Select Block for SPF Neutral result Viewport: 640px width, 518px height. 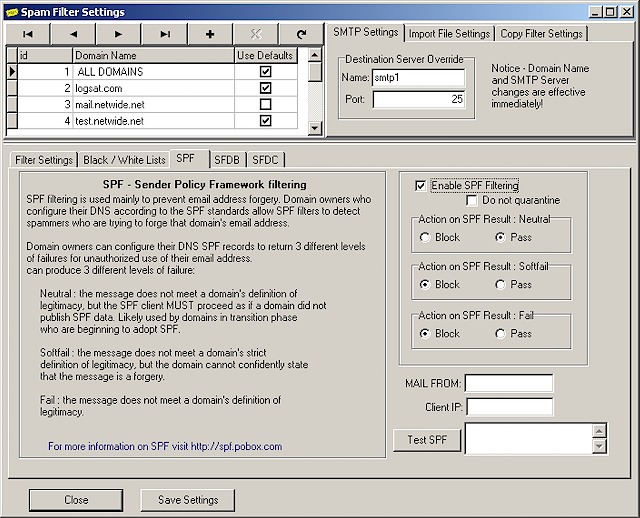(x=425, y=237)
